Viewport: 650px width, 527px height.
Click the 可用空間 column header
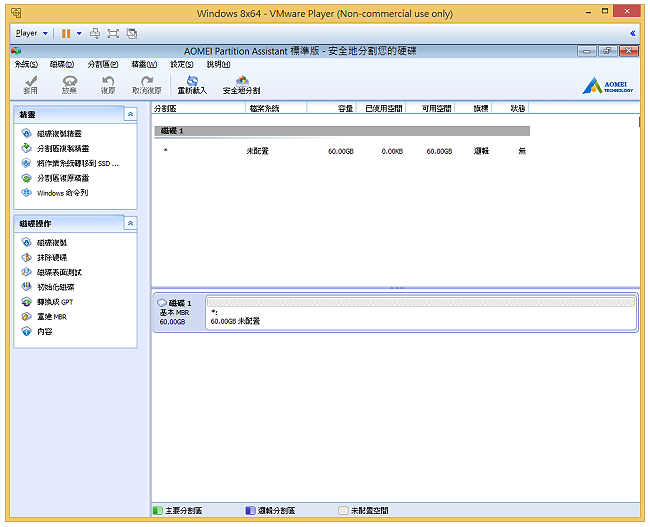(x=430, y=109)
